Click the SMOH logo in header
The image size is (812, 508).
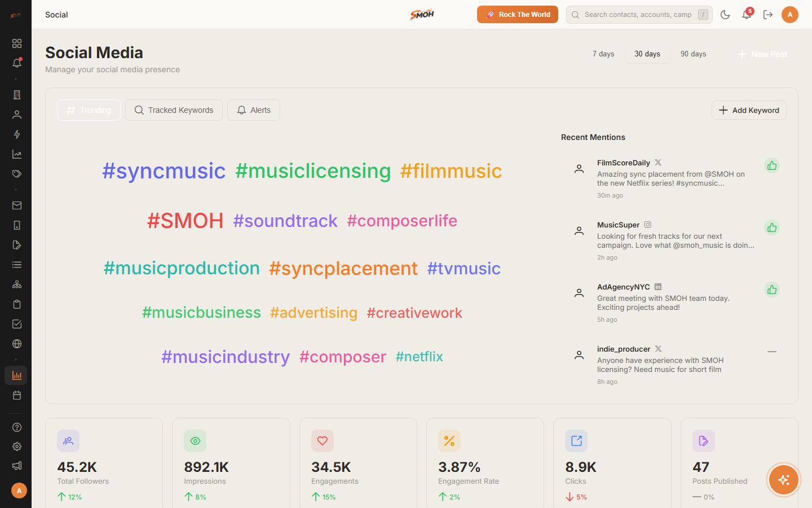coord(422,14)
